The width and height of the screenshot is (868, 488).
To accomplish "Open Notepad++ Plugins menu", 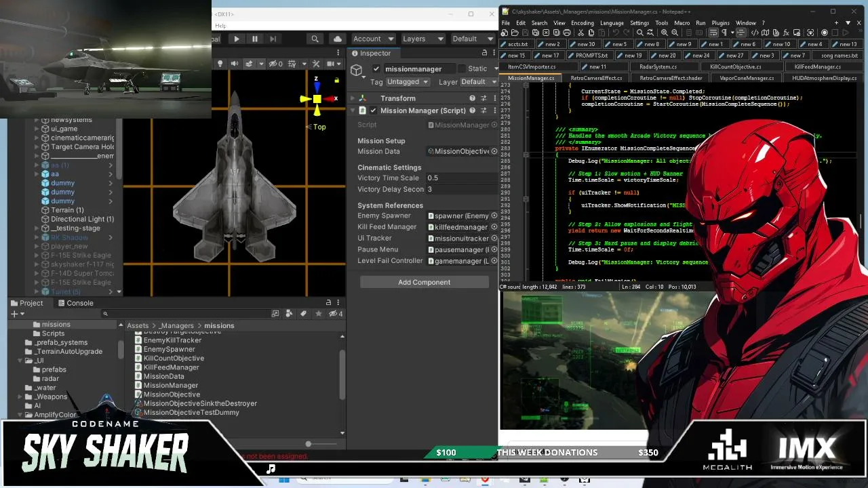I will [720, 23].
